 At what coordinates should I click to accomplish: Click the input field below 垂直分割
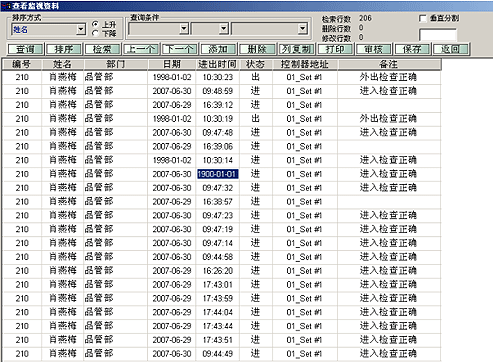(x=438, y=35)
